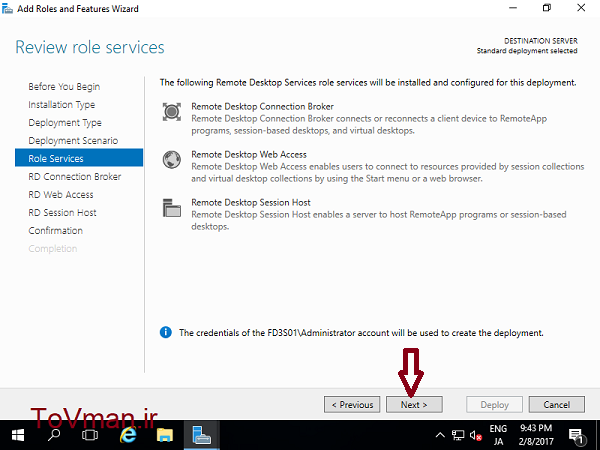Click the blue information icon beside credentials note
This screenshot has width=600, height=450.
(x=166, y=332)
